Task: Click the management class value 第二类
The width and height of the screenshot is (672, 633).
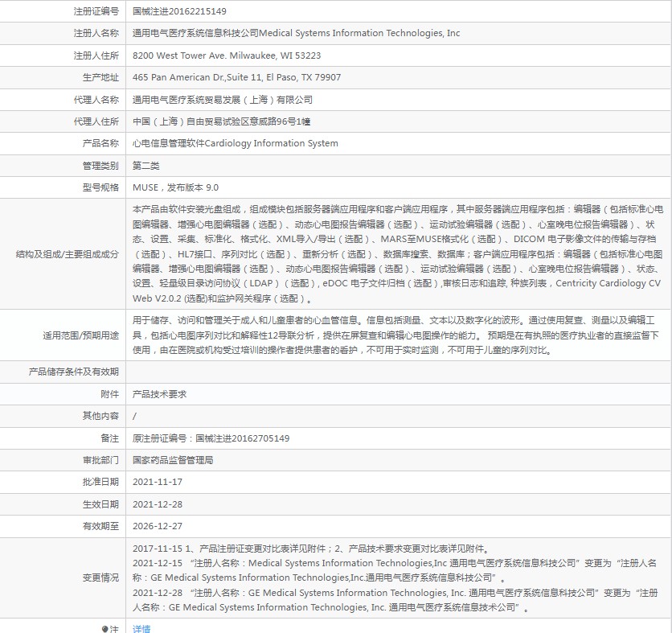Action: (146, 166)
